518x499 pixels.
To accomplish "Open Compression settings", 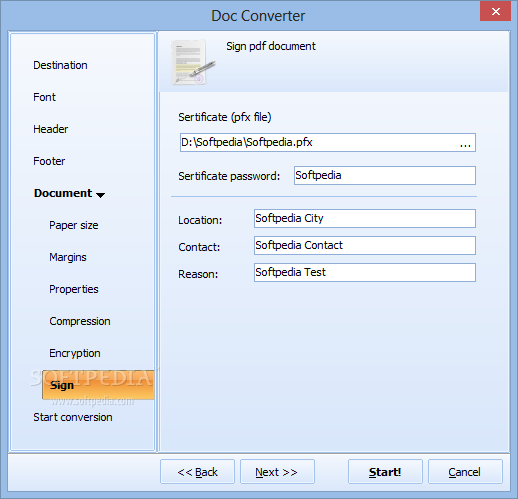I will click(80, 321).
